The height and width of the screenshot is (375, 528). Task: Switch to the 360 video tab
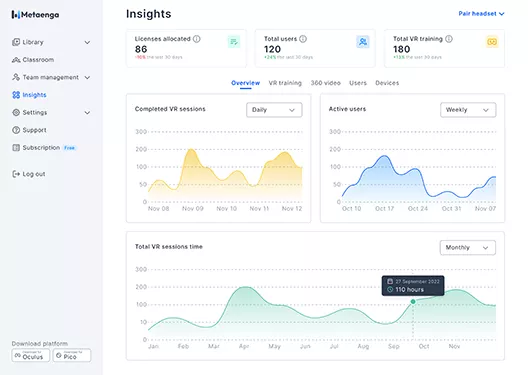coord(325,83)
